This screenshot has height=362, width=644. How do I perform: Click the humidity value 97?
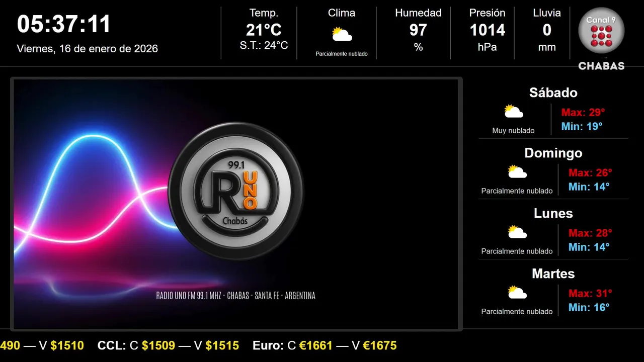click(x=418, y=30)
